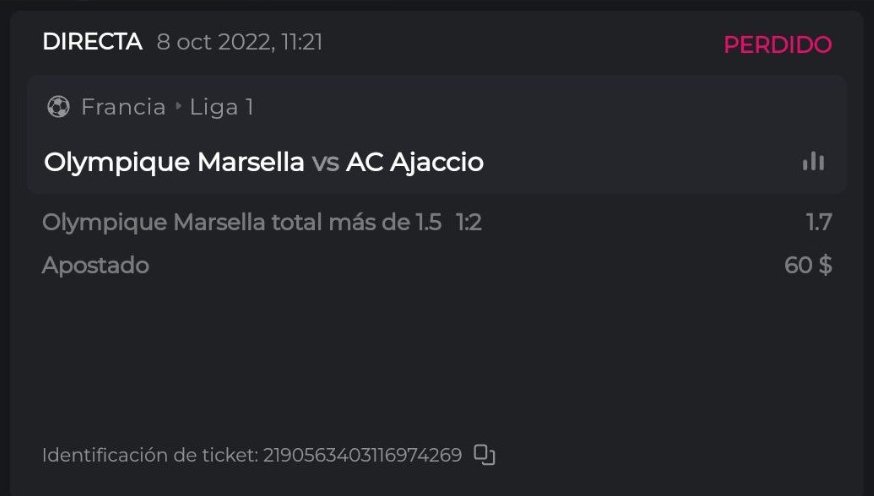Image resolution: width=874 pixels, height=496 pixels.
Task: Copy the ticket identification number
Action: (x=485, y=455)
